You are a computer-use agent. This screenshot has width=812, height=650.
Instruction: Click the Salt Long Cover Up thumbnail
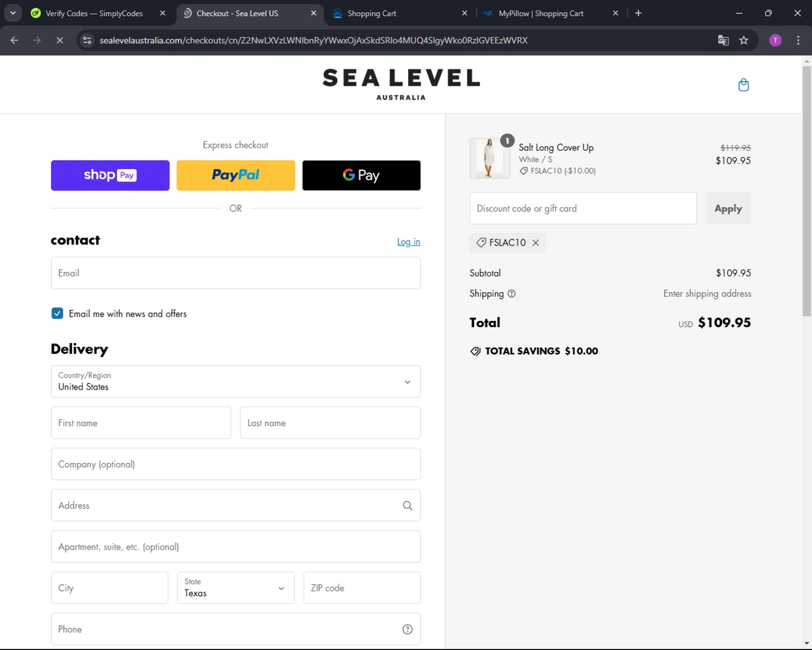click(490, 158)
